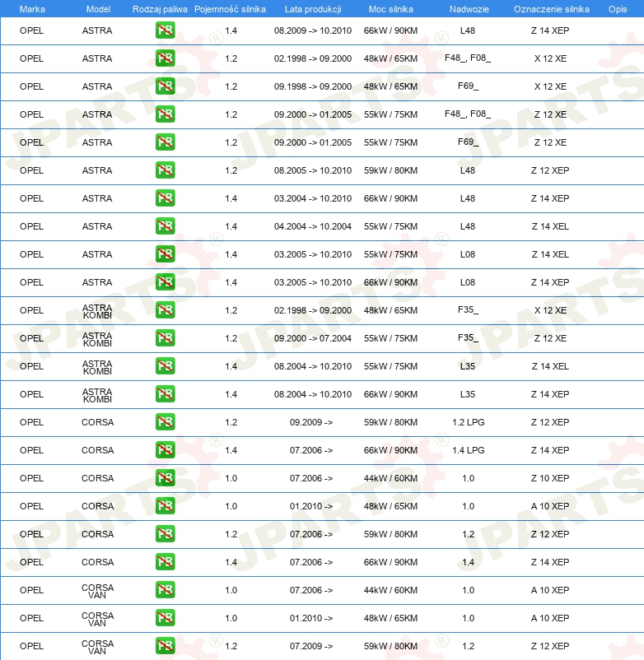Select fuel icon for Corsa Van 44kW / 60KM row
This screenshot has height=660, width=644.
point(165,590)
